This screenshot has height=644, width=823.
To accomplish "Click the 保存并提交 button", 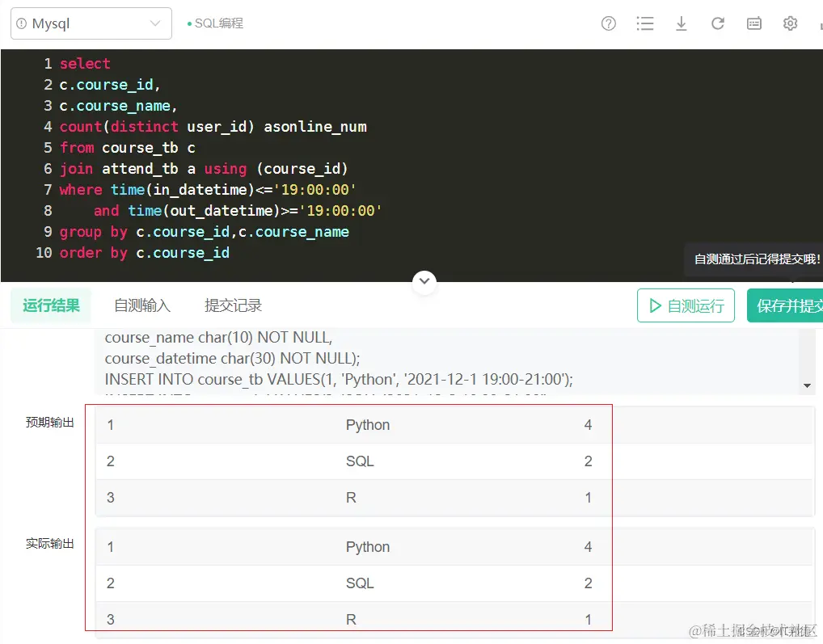I will [x=785, y=305].
